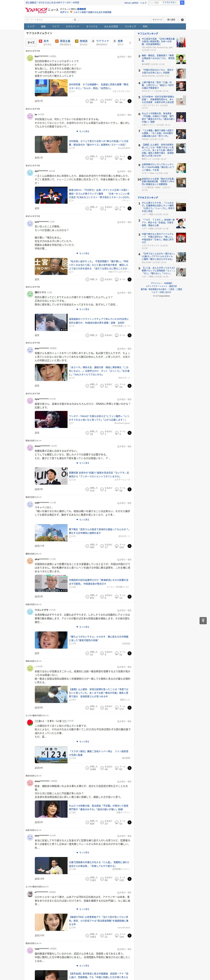Select the すべて topic tab

point(31,43)
